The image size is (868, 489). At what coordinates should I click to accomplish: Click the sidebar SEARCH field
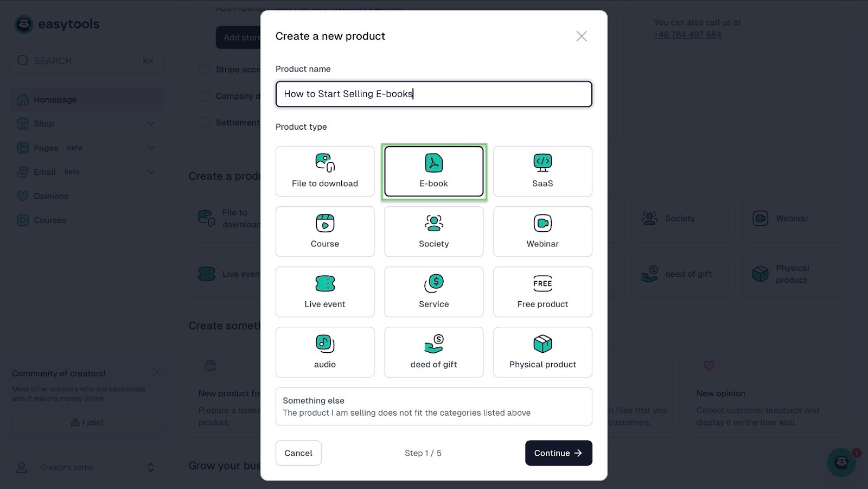87,61
